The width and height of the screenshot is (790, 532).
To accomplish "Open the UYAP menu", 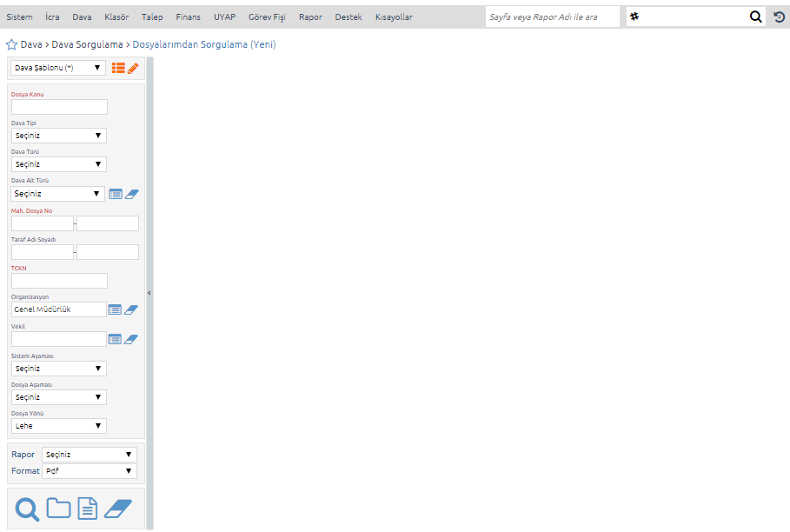I will pyautogui.click(x=225, y=17).
